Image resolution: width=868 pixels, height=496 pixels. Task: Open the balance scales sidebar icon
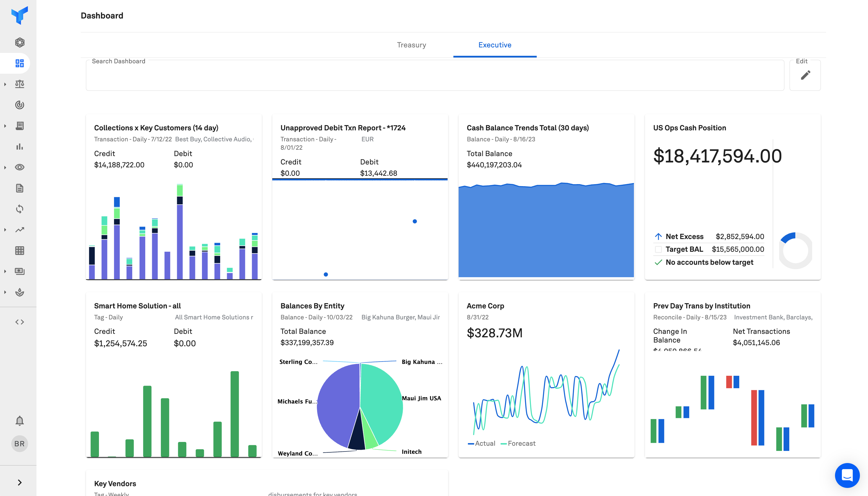tap(19, 84)
